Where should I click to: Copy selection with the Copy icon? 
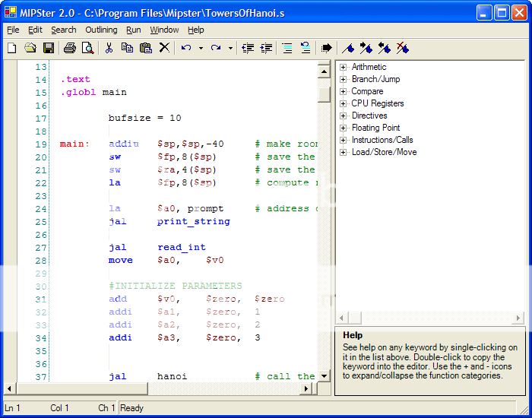127,48
